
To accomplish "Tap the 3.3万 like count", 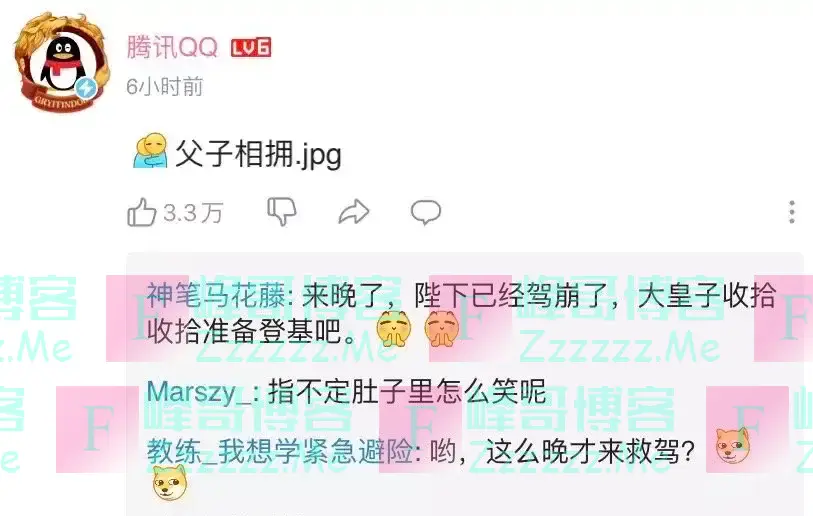I will point(193,213).
